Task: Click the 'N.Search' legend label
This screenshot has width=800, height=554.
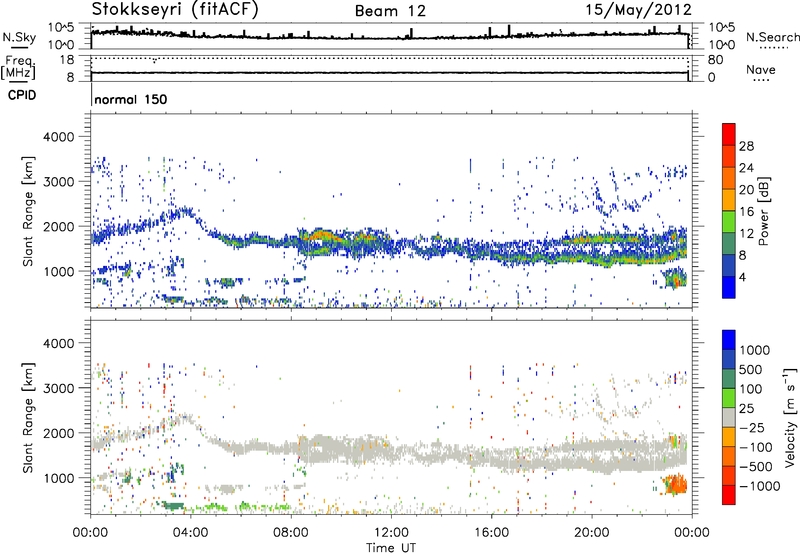Action: coord(772,37)
